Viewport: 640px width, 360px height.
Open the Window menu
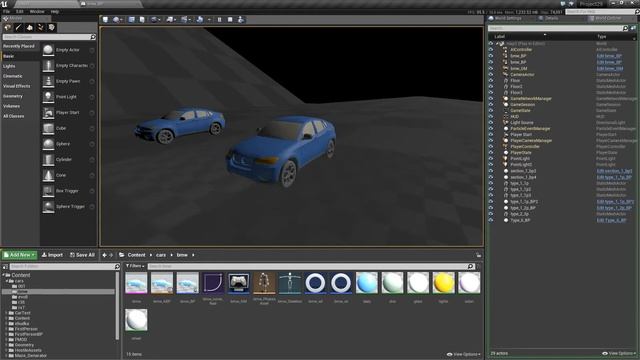[37, 11]
